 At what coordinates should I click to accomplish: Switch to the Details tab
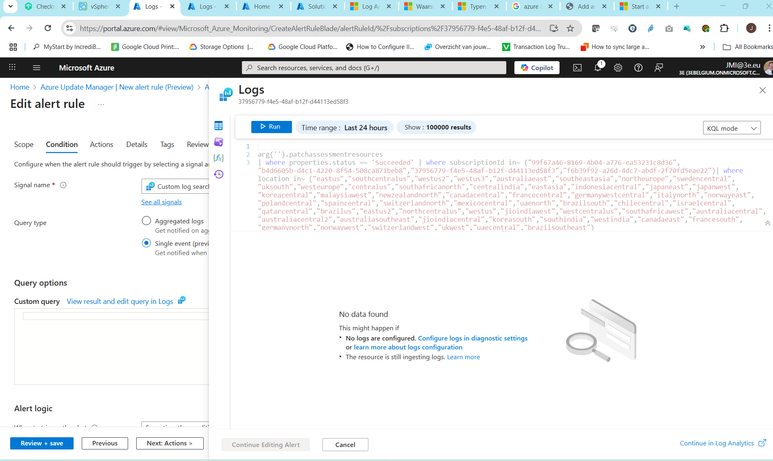click(x=137, y=144)
